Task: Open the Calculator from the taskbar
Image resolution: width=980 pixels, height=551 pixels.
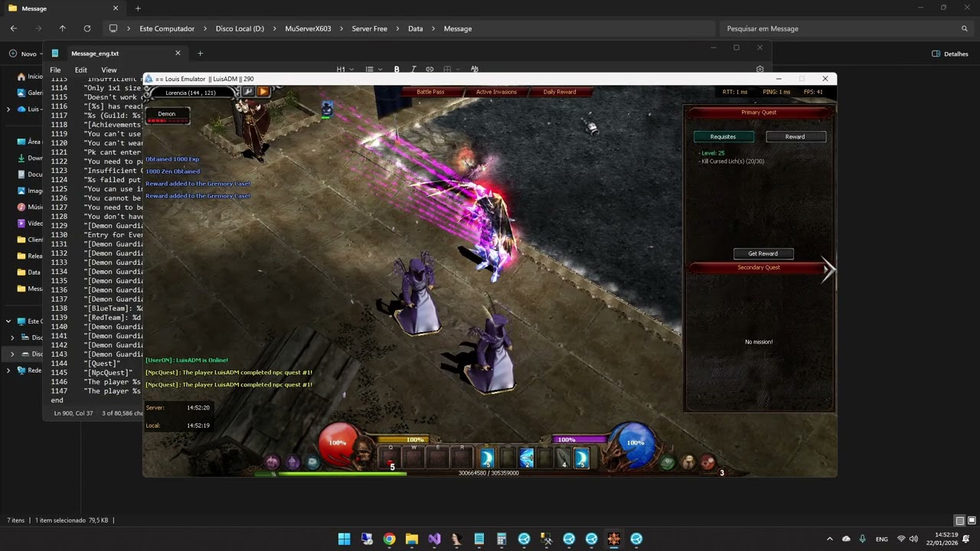Action: (501, 539)
